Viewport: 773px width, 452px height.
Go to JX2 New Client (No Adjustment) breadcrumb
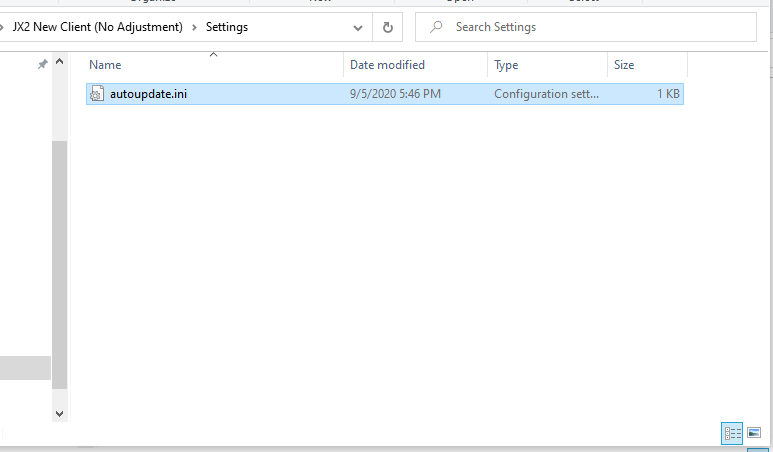pyautogui.click(x=97, y=27)
